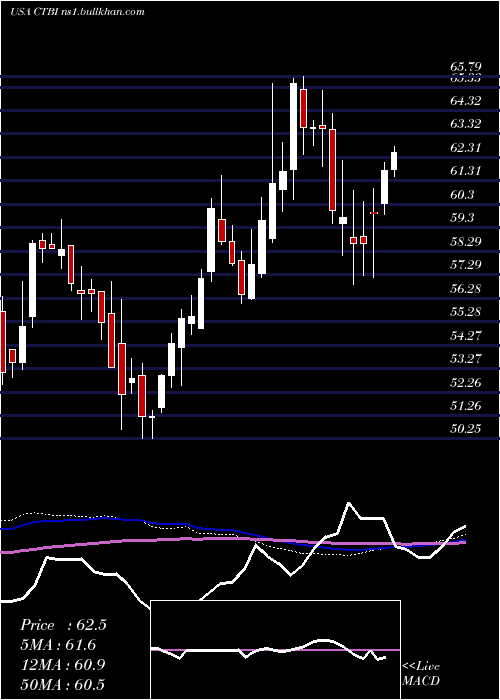Click the 63.32 price level label

tap(466, 124)
